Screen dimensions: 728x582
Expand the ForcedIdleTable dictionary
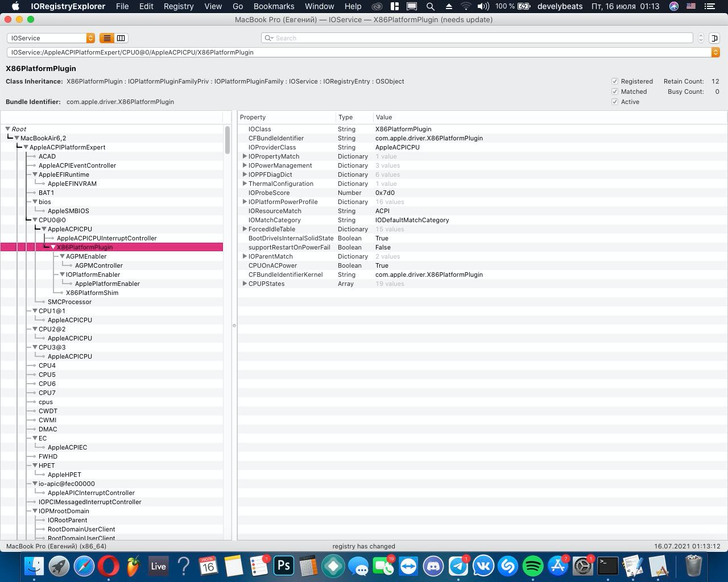pos(245,229)
